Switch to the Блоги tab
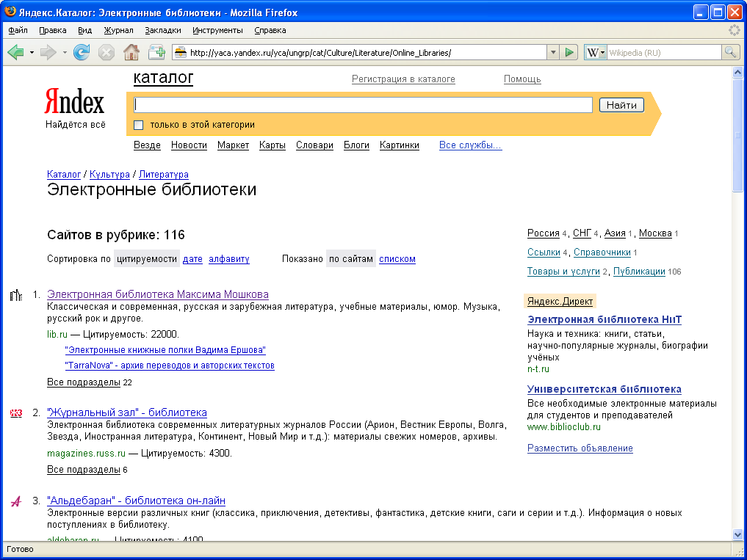This screenshot has height=560, width=747. point(356,145)
